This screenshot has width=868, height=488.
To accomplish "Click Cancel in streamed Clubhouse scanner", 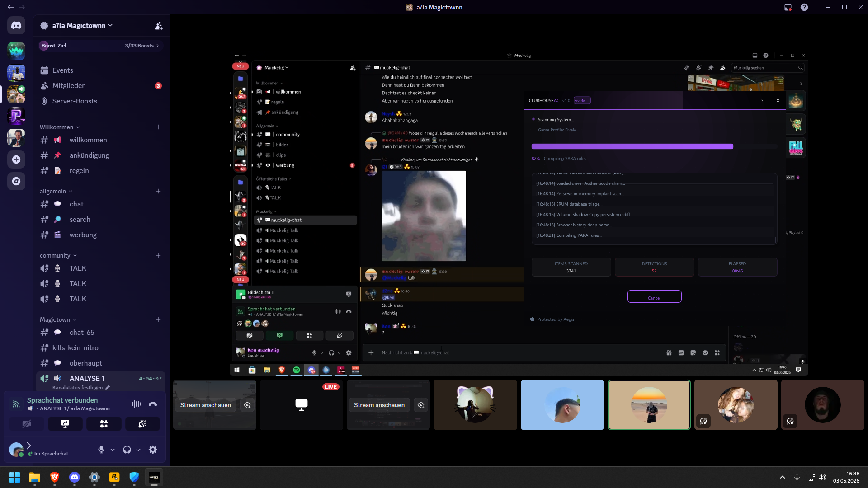I will coord(654,297).
